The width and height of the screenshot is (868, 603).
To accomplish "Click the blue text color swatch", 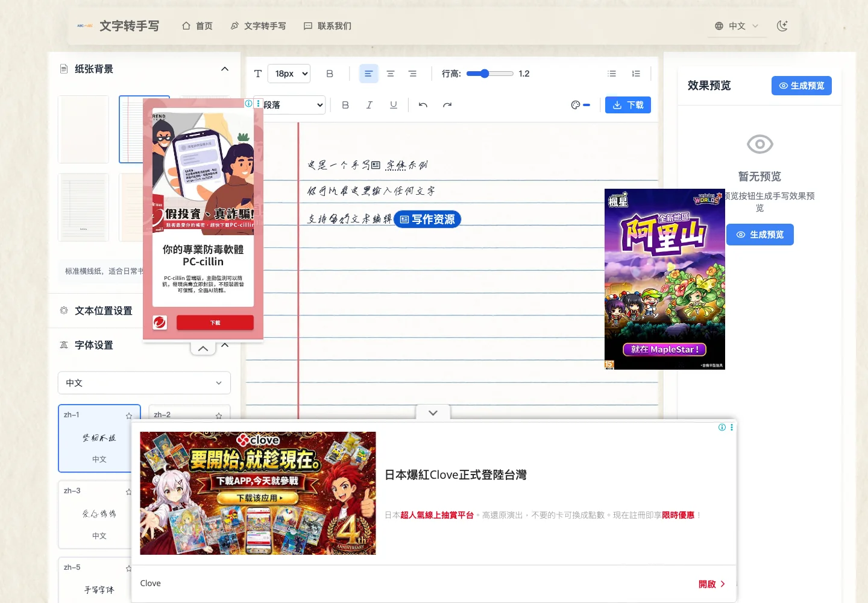I will coord(587,105).
